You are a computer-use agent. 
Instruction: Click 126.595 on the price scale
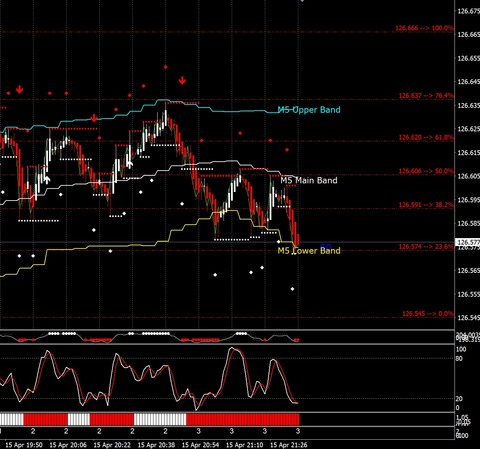tap(468, 200)
